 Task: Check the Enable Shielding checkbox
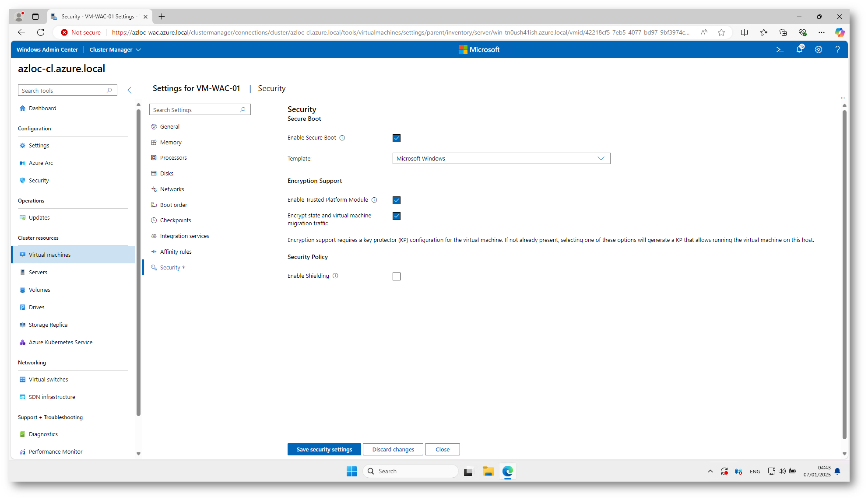pyautogui.click(x=397, y=276)
